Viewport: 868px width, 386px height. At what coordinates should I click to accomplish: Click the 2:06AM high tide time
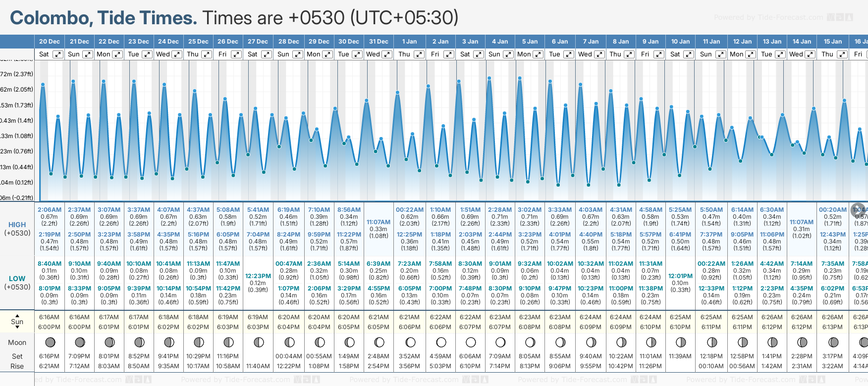pyautogui.click(x=50, y=210)
